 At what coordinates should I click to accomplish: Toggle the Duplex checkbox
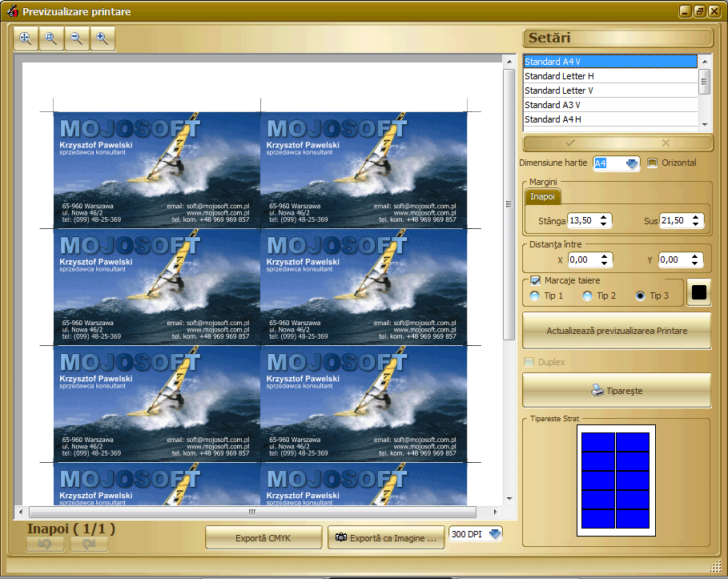coord(529,362)
